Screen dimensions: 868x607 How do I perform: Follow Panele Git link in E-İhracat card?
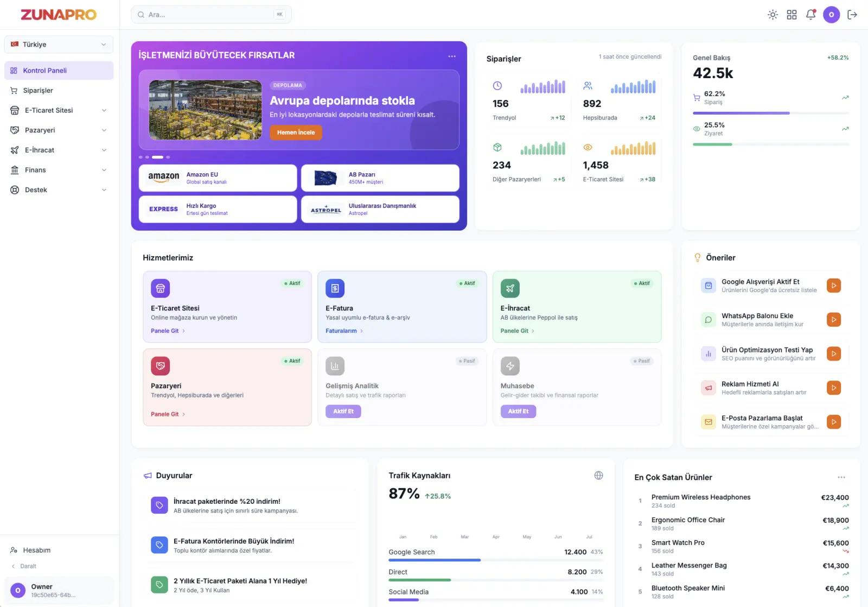tap(518, 331)
